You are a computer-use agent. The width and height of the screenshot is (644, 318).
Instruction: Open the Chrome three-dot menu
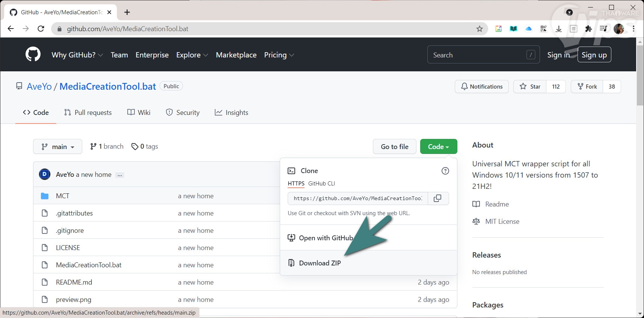point(633,29)
